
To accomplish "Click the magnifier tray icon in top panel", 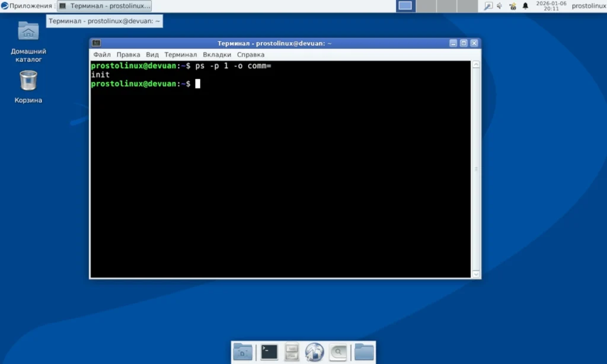I will click(x=488, y=6).
